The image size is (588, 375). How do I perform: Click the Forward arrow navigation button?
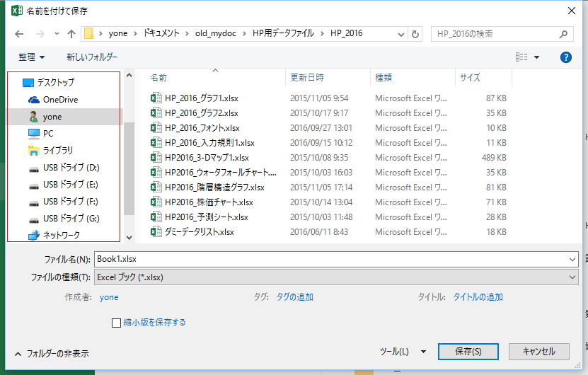coord(40,34)
